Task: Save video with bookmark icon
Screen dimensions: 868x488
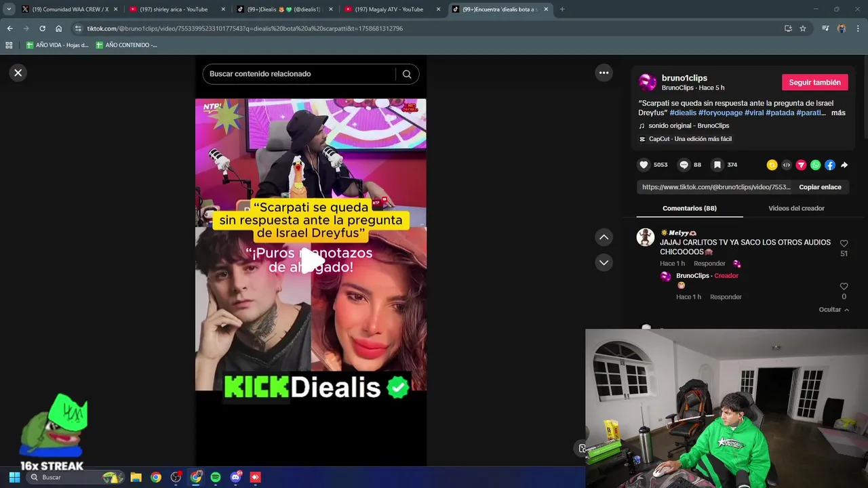Action: click(717, 165)
